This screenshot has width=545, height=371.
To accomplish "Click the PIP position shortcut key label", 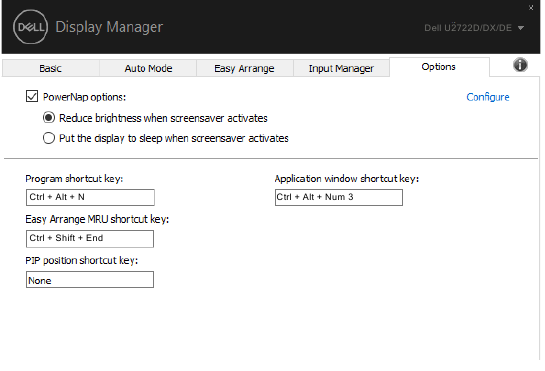I will (x=82, y=260).
